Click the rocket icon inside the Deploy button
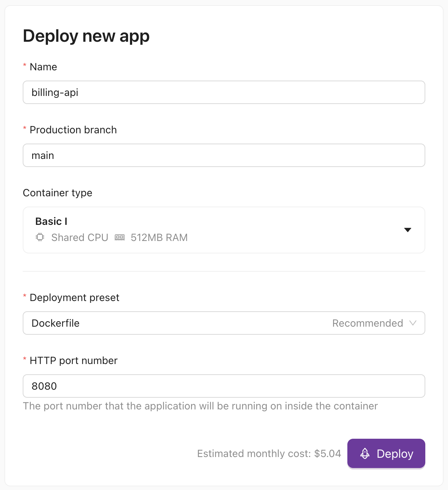This screenshot has width=448, height=490. click(365, 453)
